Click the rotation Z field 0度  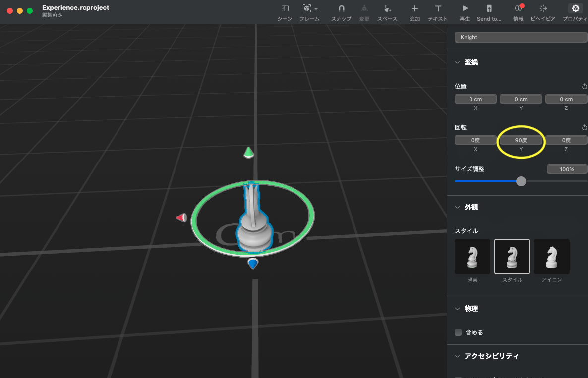coord(566,140)
